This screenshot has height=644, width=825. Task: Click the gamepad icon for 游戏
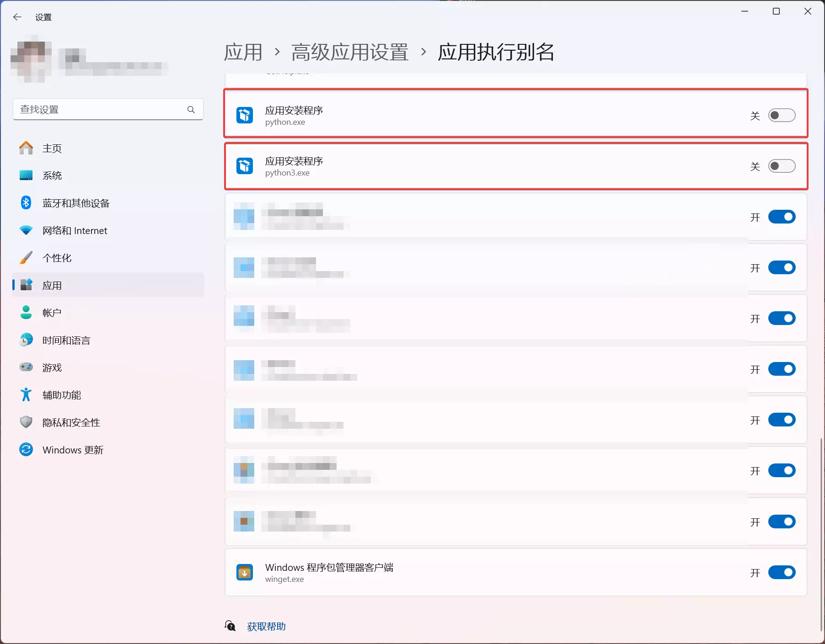(26, 367)
